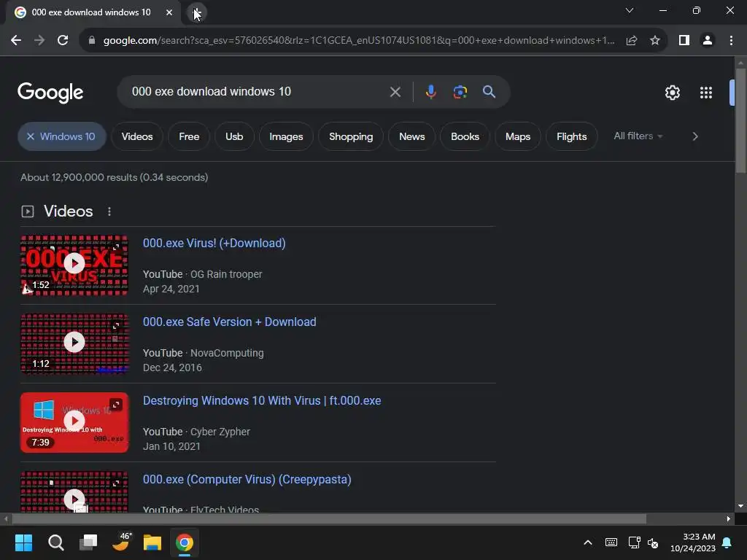Switch to Maps results
The image size is (747, 560).
click(x=518, y=136)
